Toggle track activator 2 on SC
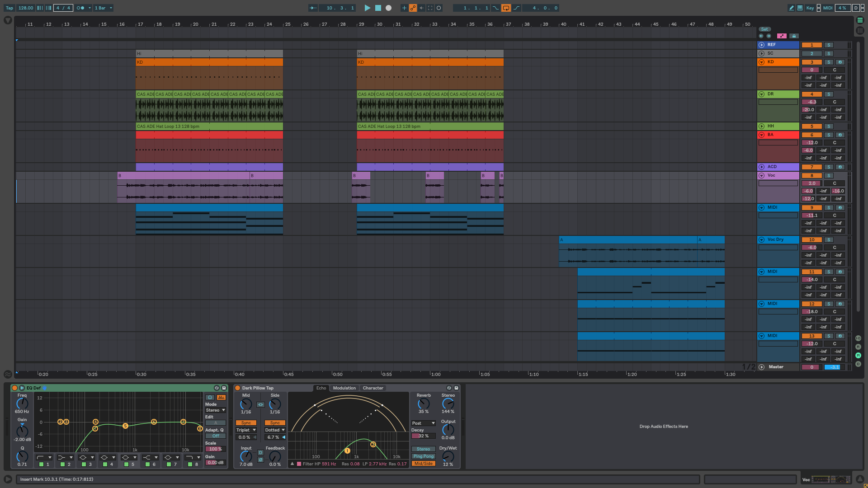Image resolution: width=868 pixels, height=488 pixels. tap(811, 54)
